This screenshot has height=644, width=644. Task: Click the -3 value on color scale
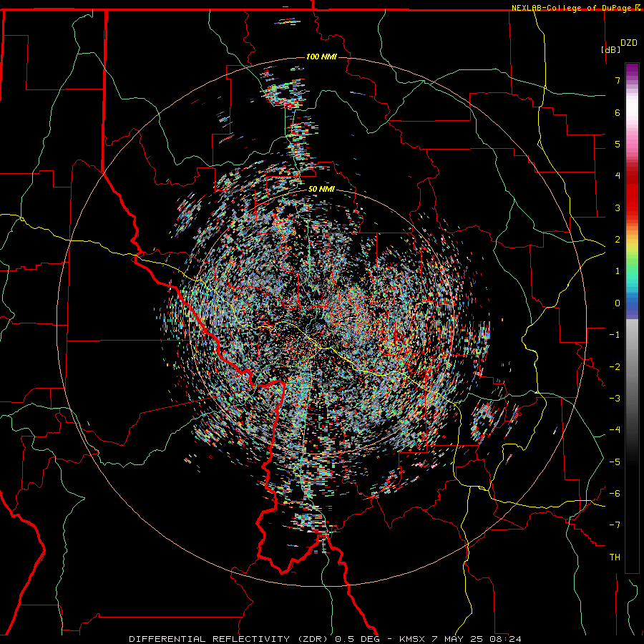(x=615, y=399)
